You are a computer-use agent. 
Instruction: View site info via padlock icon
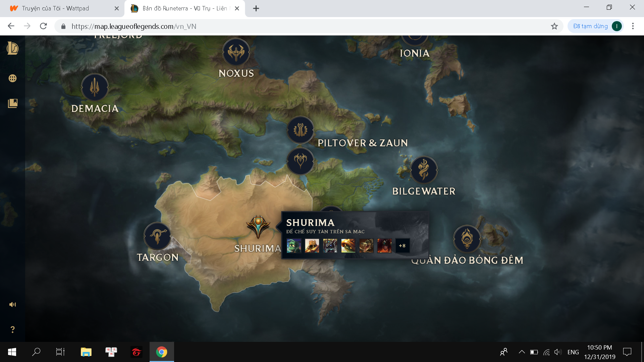tap(63, 26)
